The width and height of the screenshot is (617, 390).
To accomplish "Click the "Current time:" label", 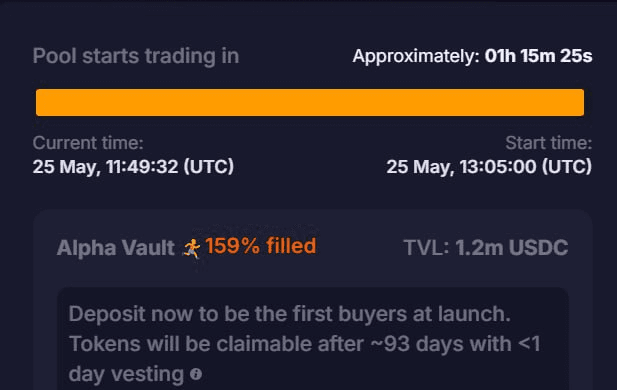I will (88, 143).
